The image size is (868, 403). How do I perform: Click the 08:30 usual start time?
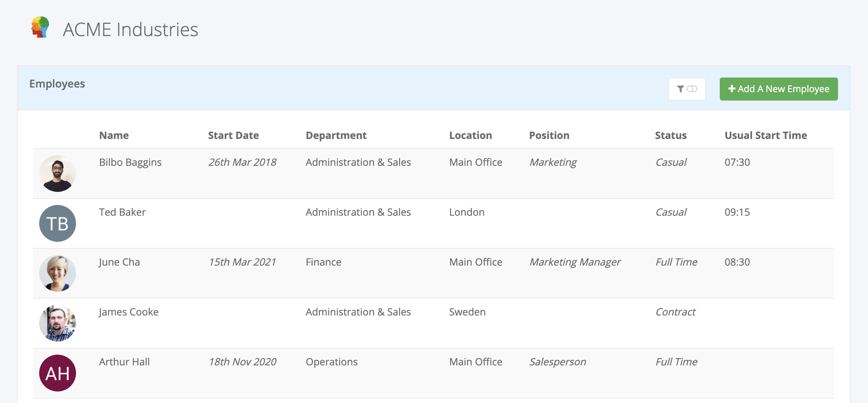[737, 262]
